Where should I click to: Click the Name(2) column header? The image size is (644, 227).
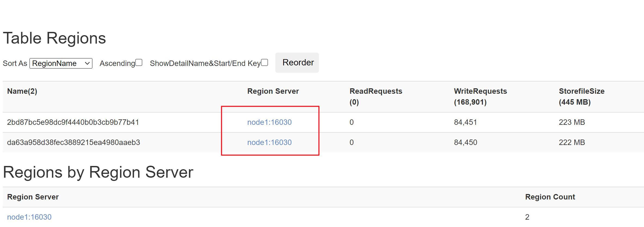(22, 91)
